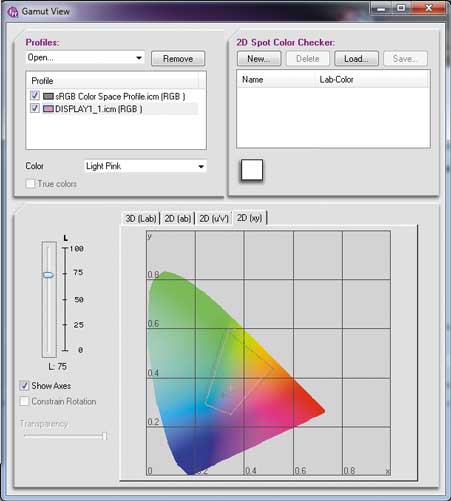Click the Save... spot colors button
The image size is (451, 501).
click(405, 59)
